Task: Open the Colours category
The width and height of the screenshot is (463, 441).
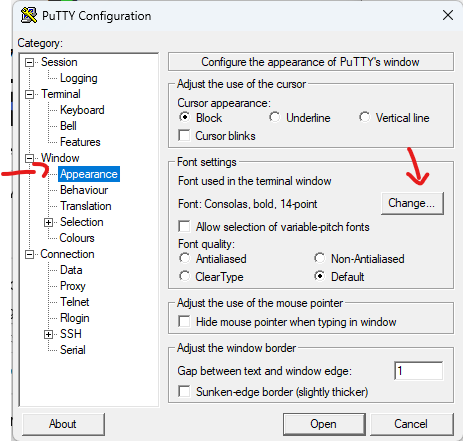Action: tap(77, 238)
